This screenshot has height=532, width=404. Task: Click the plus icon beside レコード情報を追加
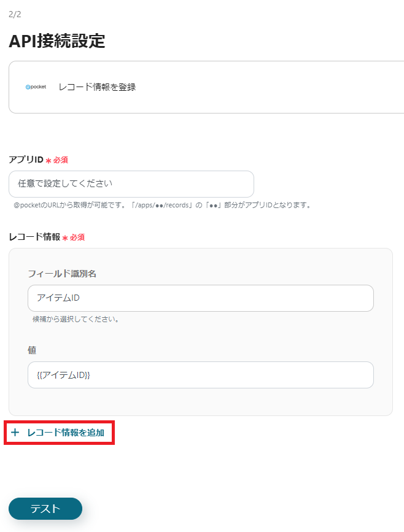coord(15,433)
